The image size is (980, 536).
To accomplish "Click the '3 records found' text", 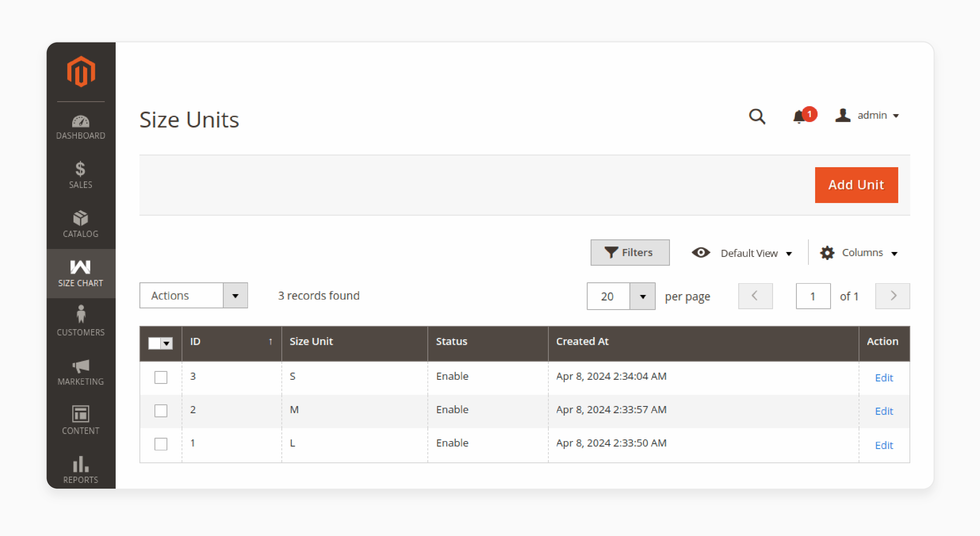I will pos(319,296).
